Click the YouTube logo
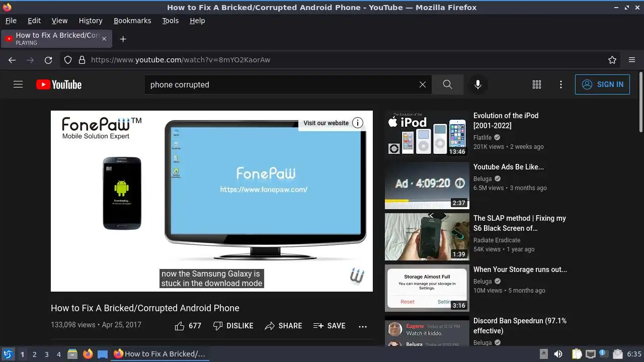Image resolution: width=644 pixels, height=362 pixels. [x=59, y=84]
